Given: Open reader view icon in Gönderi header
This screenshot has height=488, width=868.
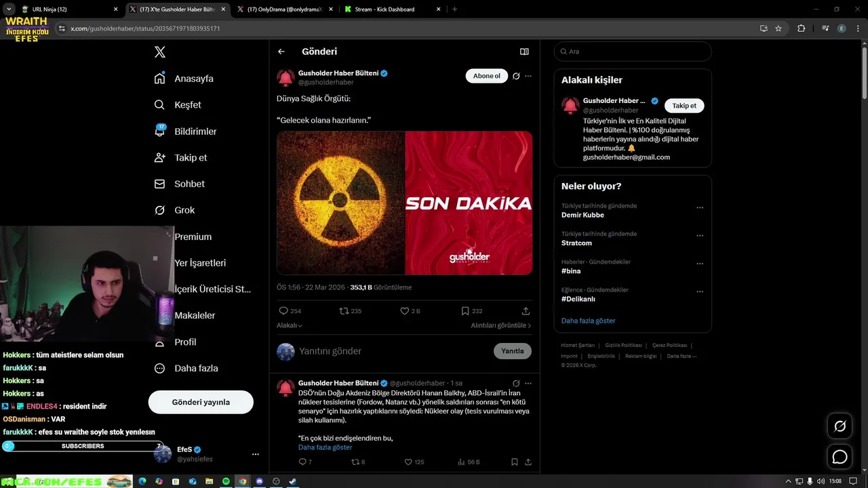Looking at the screenshot, I should pyautogui.click(x=524, y=52).
